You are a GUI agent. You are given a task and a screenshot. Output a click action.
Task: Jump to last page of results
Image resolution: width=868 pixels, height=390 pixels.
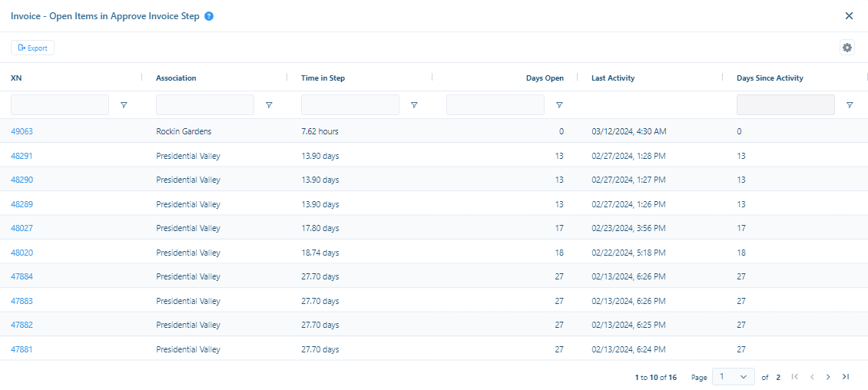[x=846, y=377]
